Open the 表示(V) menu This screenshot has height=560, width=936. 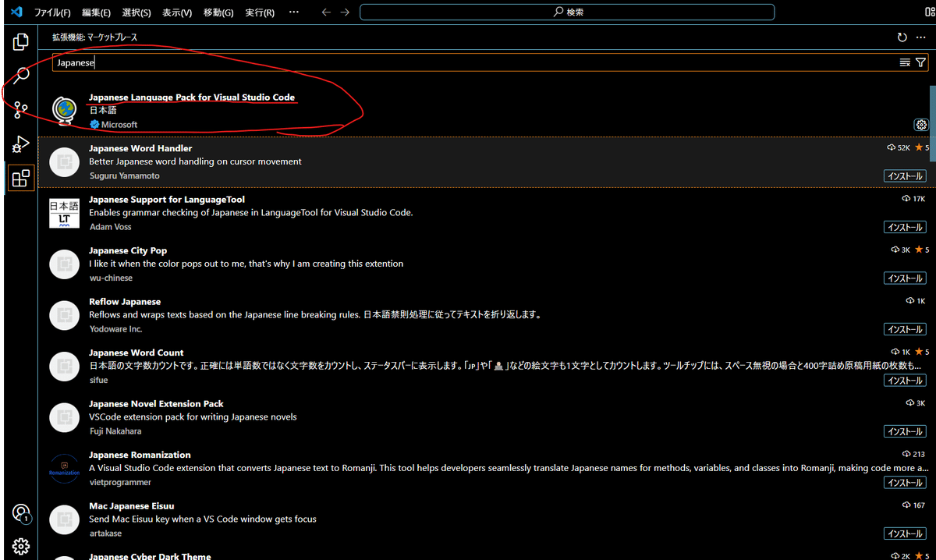point(177,12)
